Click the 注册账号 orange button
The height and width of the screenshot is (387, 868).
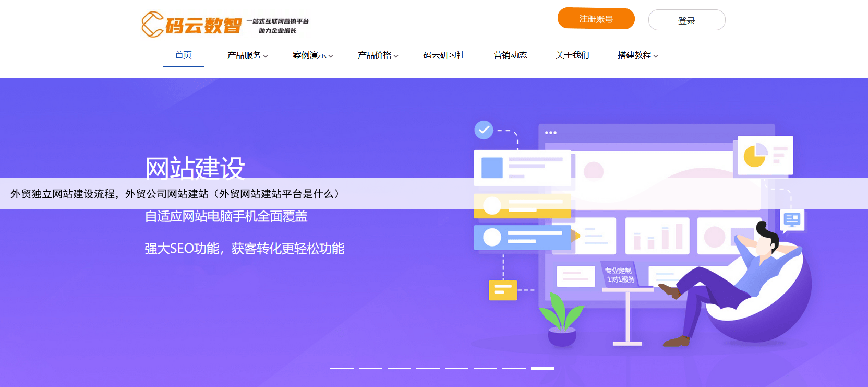(x=596, y=19)
